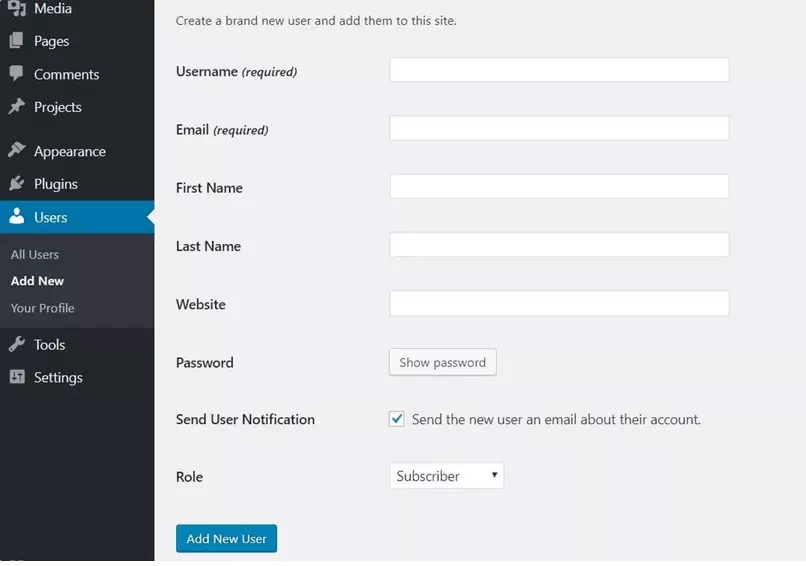Click into the Email input field
This screenshot has width=806, height=566.
559,128
